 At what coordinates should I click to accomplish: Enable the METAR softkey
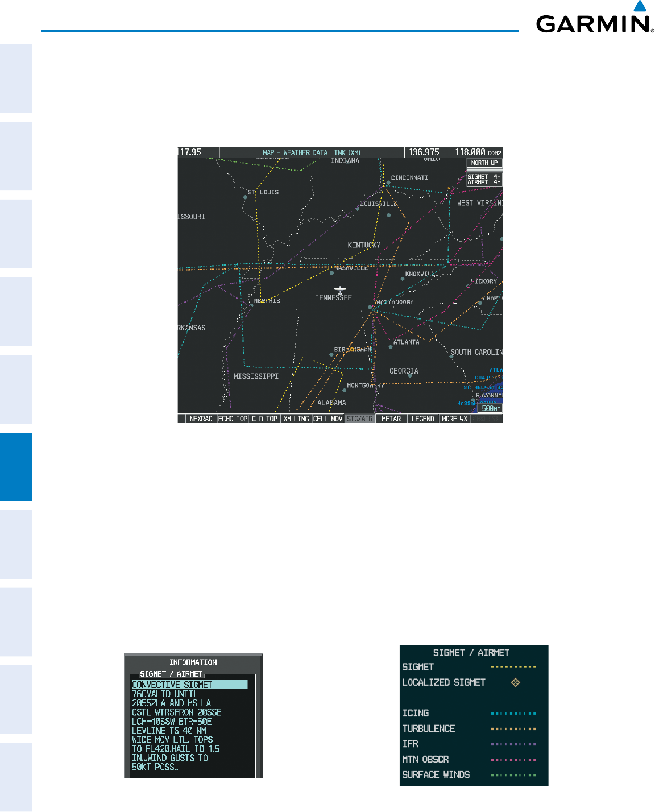click(x=391, y=419)
